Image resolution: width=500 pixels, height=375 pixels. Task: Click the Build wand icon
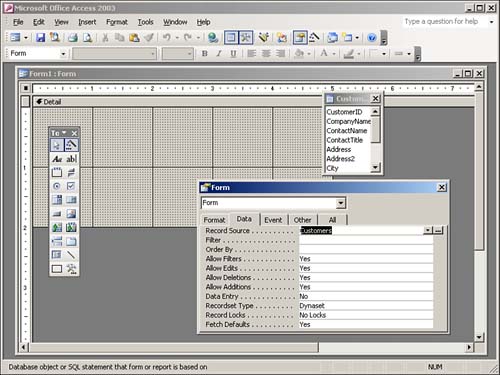(315, 37)
